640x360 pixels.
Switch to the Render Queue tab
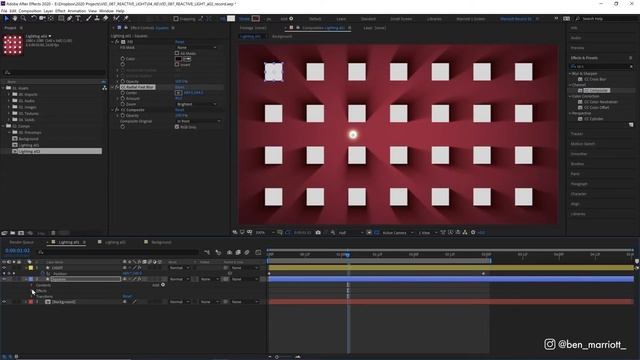coord(22,242)
